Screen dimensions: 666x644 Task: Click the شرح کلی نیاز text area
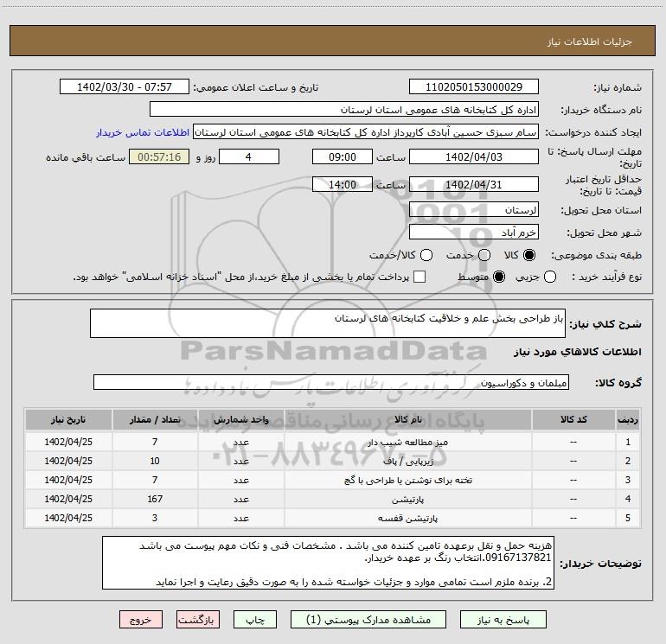[328, 323]
